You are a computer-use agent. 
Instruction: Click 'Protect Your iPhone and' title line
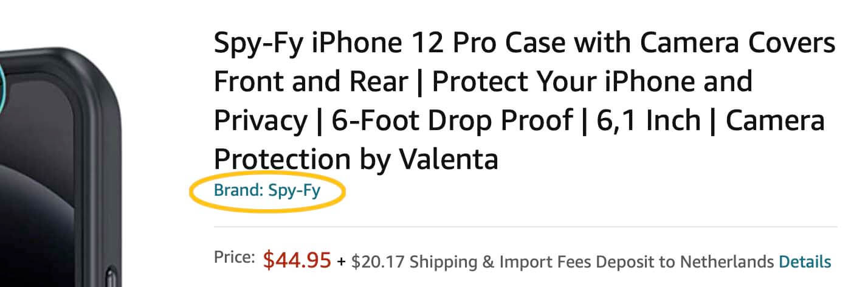tap(592, 82)
